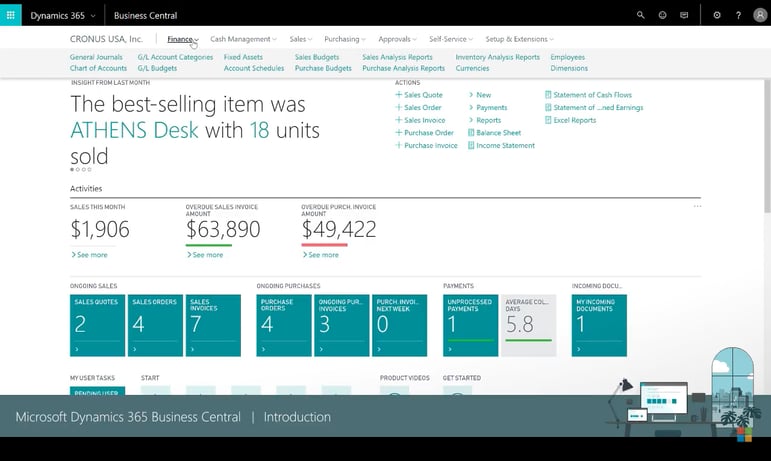
Task: Open the user account avatar
Action: coord(760,15)
